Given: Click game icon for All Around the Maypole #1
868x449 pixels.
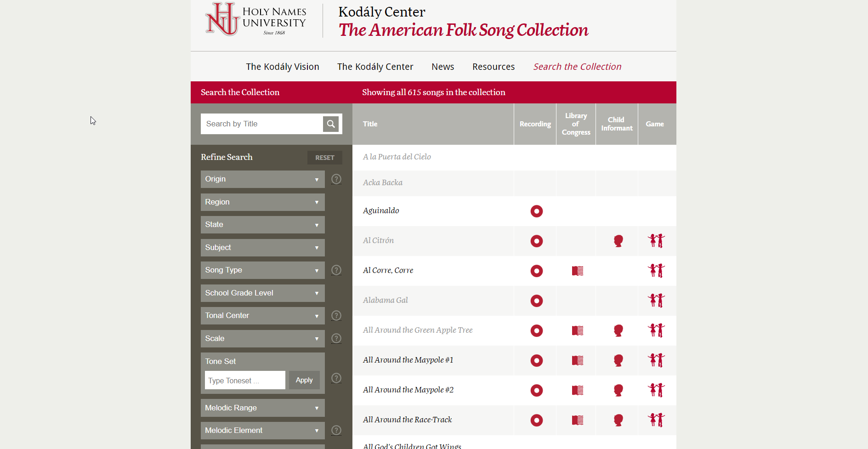Looking at the screenshot, I should coord(656,360).
